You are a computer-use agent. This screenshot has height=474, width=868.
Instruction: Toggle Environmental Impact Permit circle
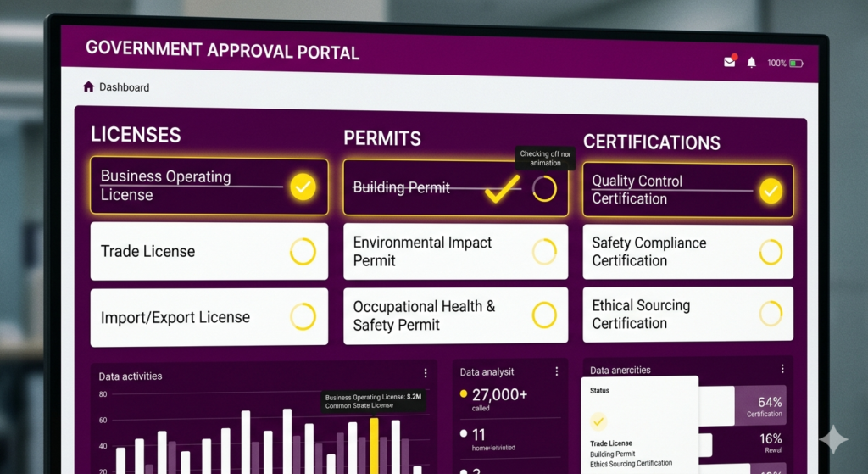(544, 252)
